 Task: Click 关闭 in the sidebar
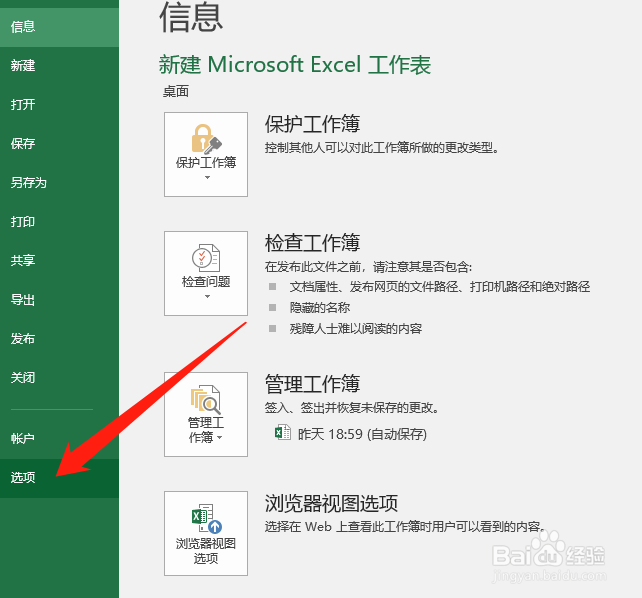coord(59,377)
